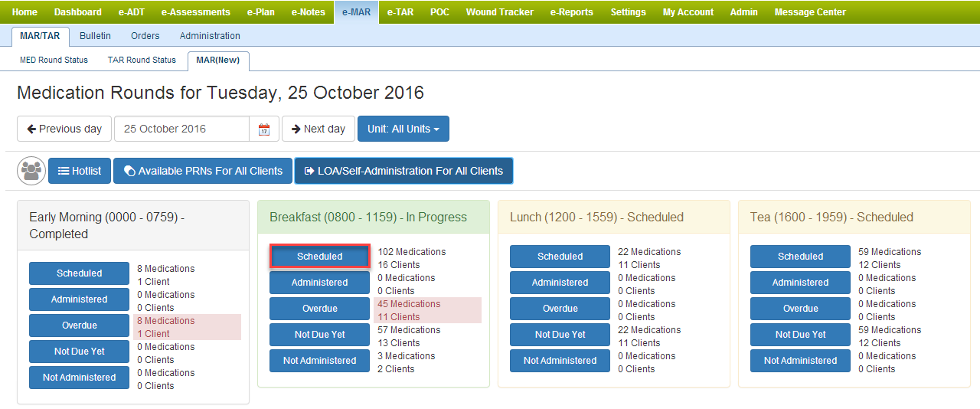The width and height of the screenshot is (980, 409).
Task: Open the Hotlist
Action: [80, 171]
